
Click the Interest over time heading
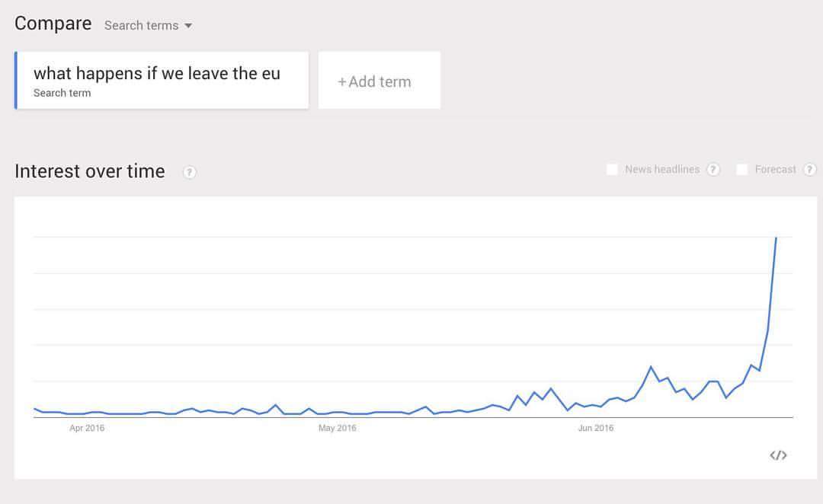coord(89,171)
